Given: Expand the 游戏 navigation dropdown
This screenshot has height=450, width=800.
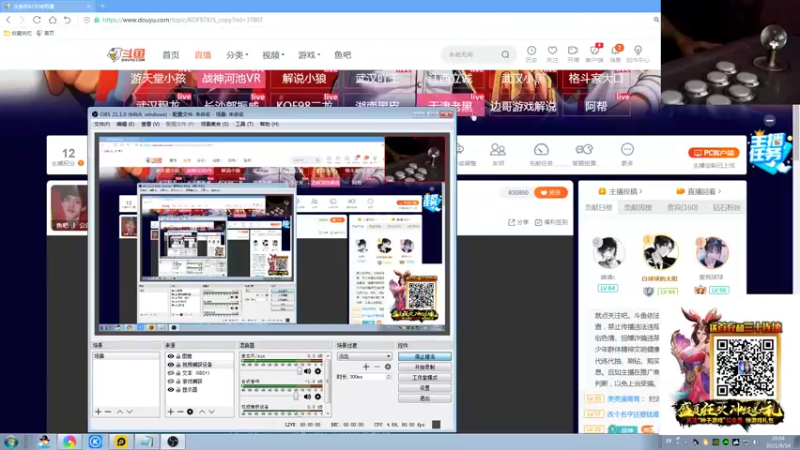Looking at the screenshot, I should click(309, 55).
